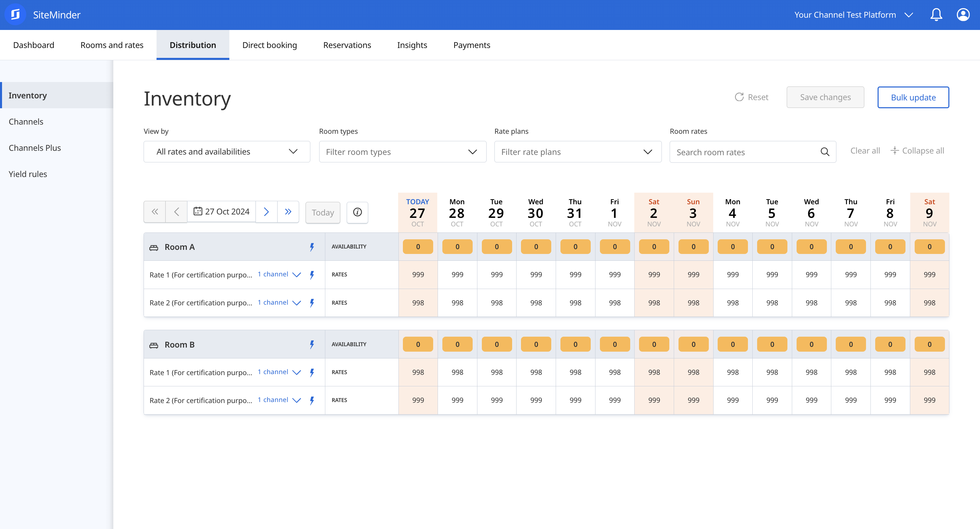Open the notifications bell
The height and width of the screenshot is (529, 980).
(x=936, y=15)
